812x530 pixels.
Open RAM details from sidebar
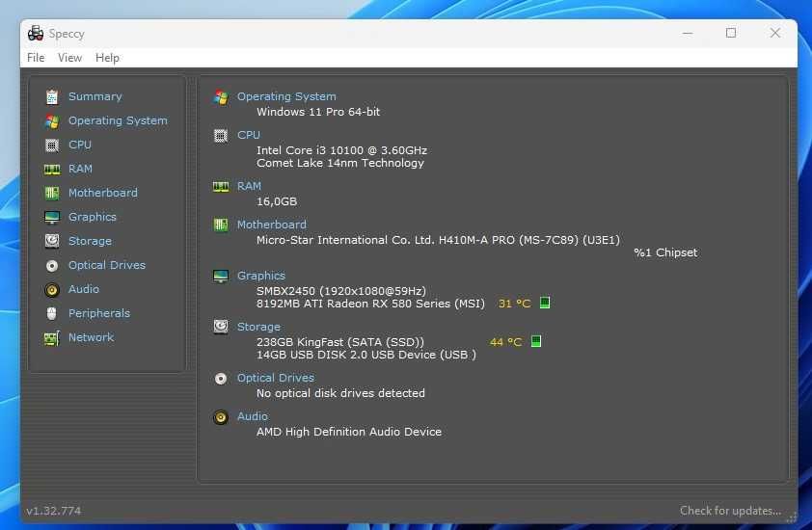click(80, 169)
